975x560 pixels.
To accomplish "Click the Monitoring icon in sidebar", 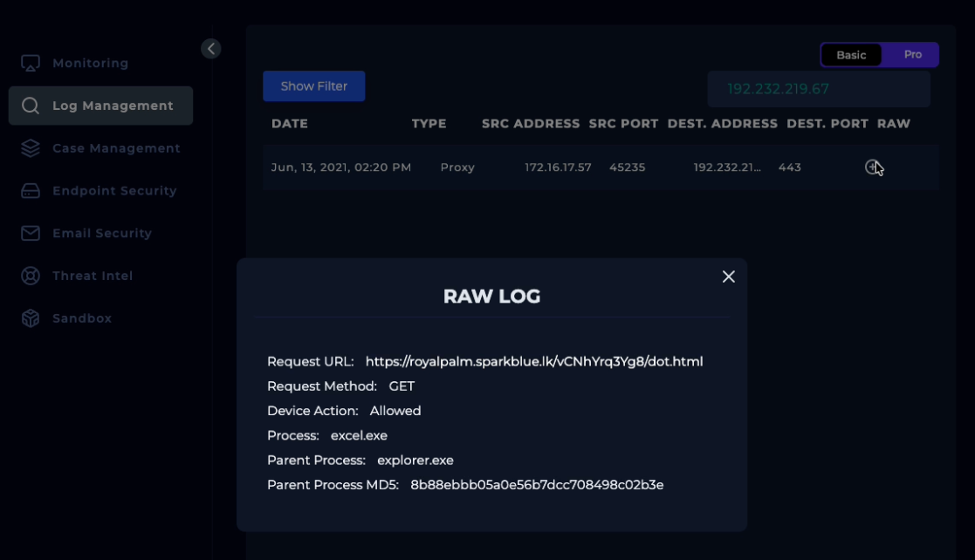I will coord(31,64).
